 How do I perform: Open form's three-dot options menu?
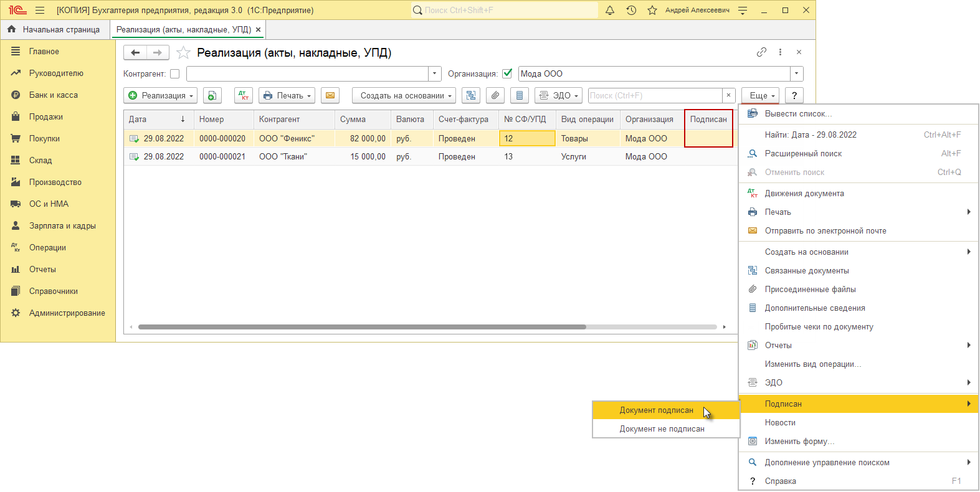[780, 52]
